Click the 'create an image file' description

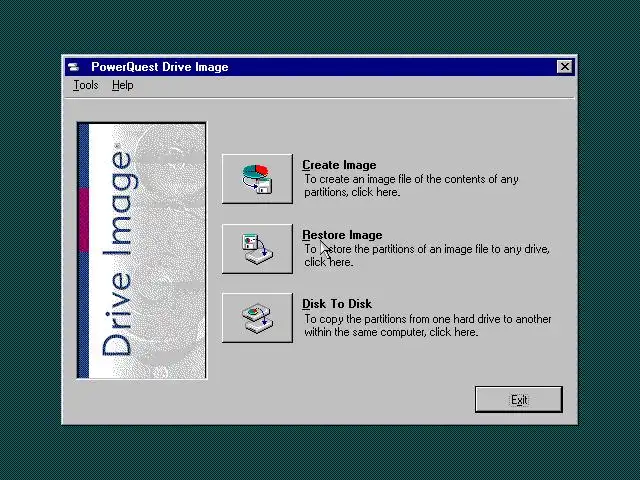click(x=411, y=185)
